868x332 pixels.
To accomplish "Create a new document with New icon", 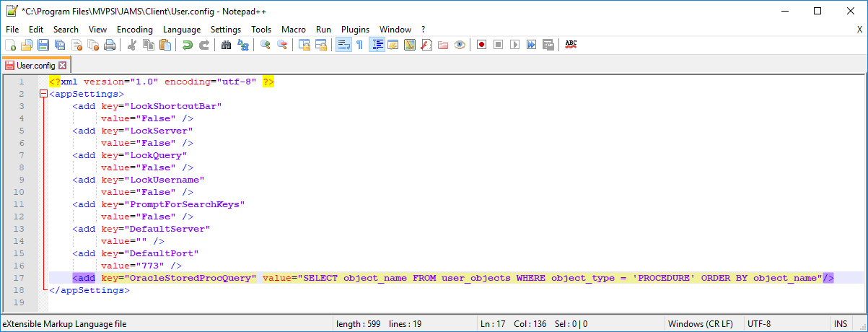I will click(x=11, y=45).
